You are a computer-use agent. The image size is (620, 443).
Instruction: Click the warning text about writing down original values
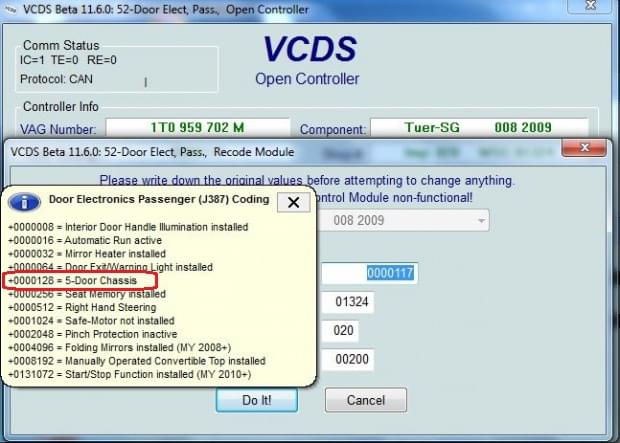[x=307, y=180]
